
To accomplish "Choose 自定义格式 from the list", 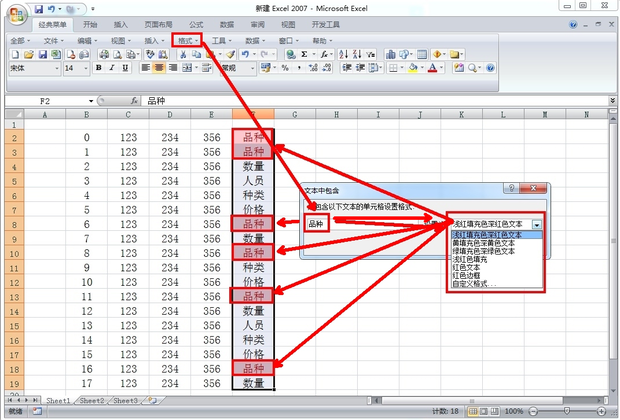I will tap(474, 284).
